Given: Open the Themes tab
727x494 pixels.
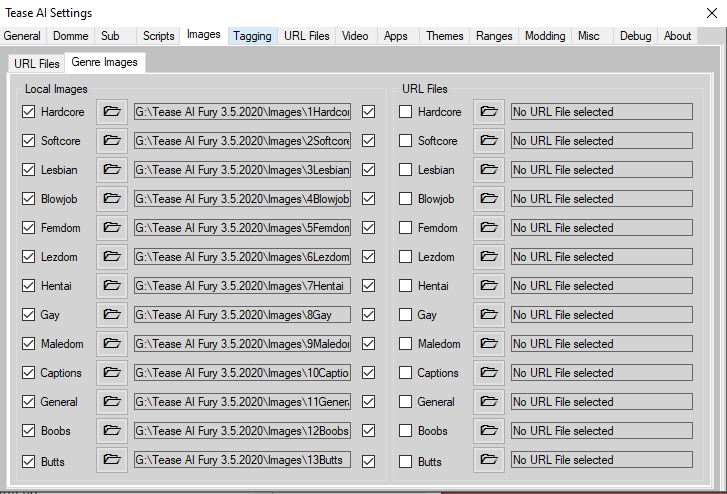Looking at the screenshot, I should pyautogui.click(x=445, y=36).
